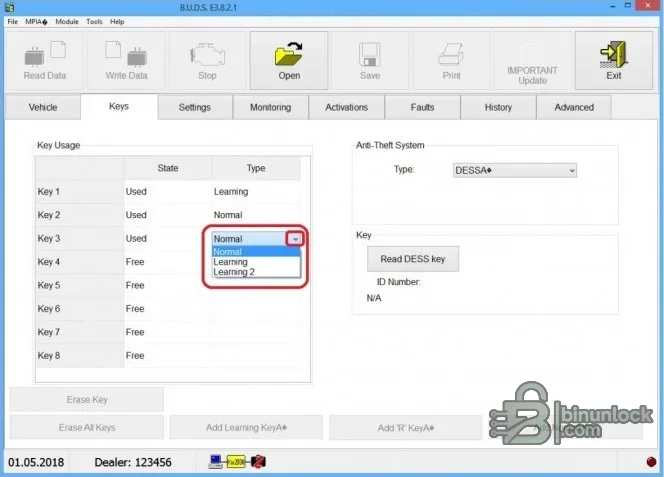
Task: Click the Dealer: 123456 status text
Action: click(133, 462)
